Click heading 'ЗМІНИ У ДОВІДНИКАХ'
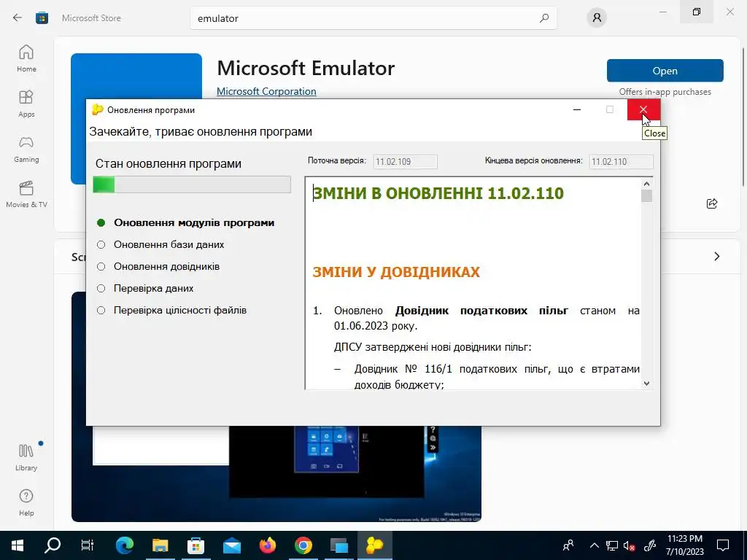 [396, 272]
